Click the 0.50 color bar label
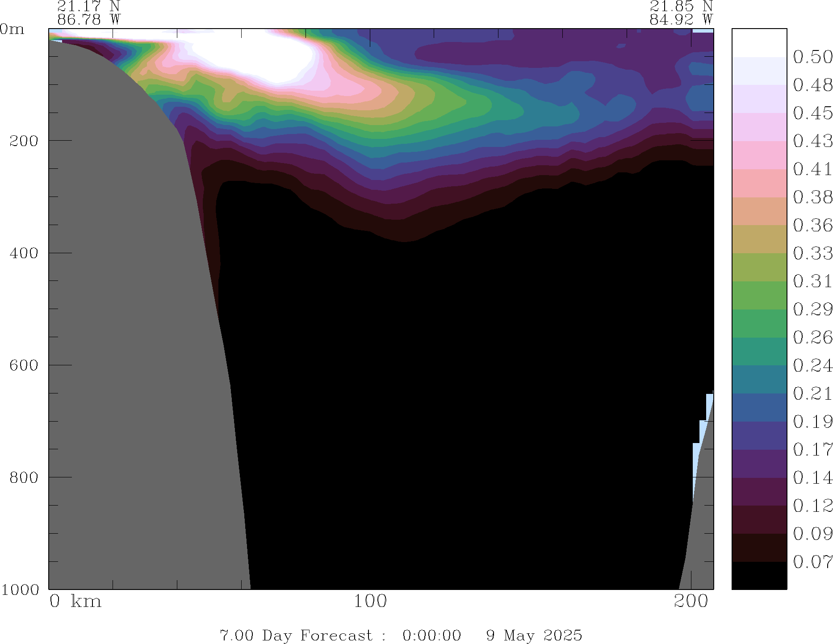 812,57
